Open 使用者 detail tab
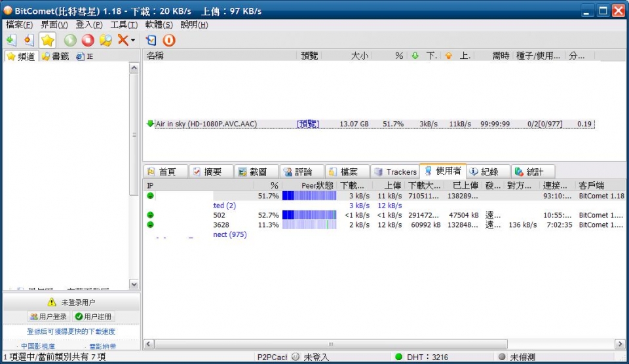Image resolution: width=629 pixels, height=364 pixels. [443, 171]
